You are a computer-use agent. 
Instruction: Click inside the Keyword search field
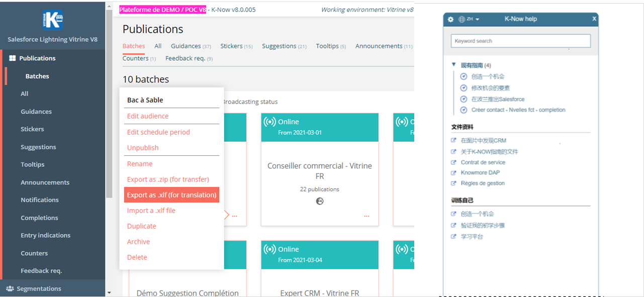pyautogui.click(x=520, y=40)
